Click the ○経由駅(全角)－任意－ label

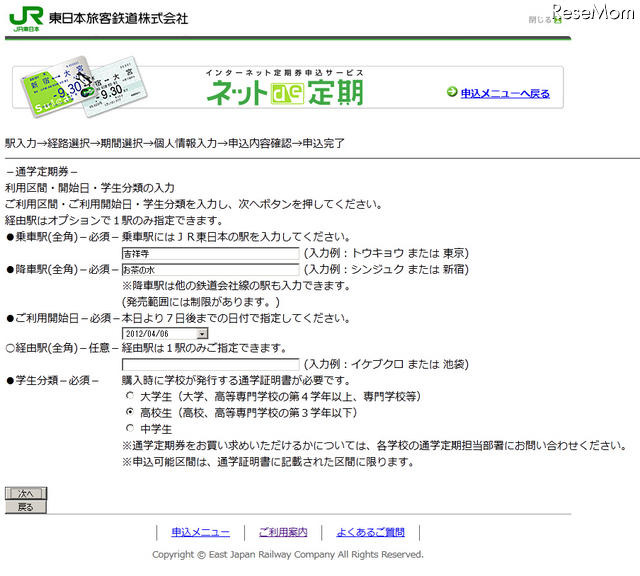tap(62, 348)
